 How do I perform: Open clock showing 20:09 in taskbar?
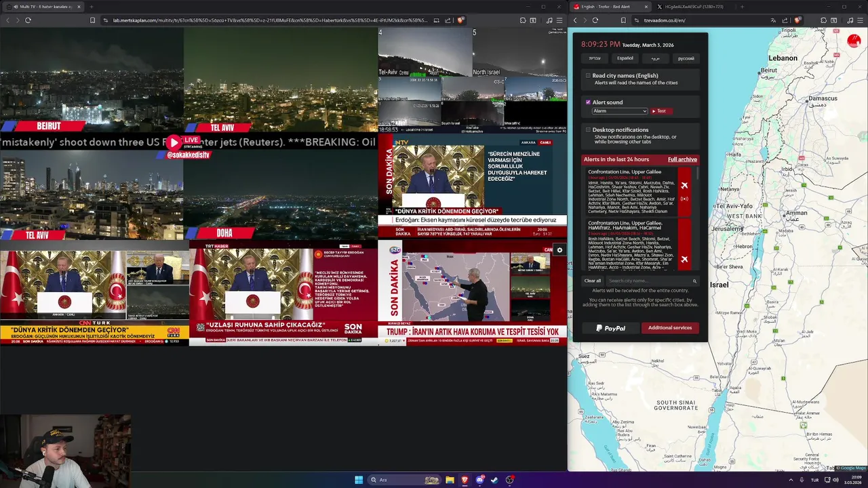pyautogui.click(x=852, y=480)
